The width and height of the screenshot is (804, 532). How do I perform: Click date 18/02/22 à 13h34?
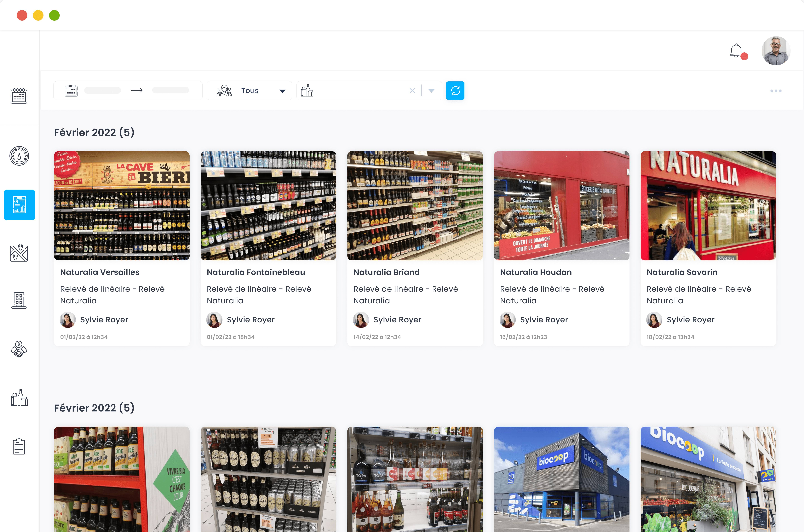tap(670, 337)
